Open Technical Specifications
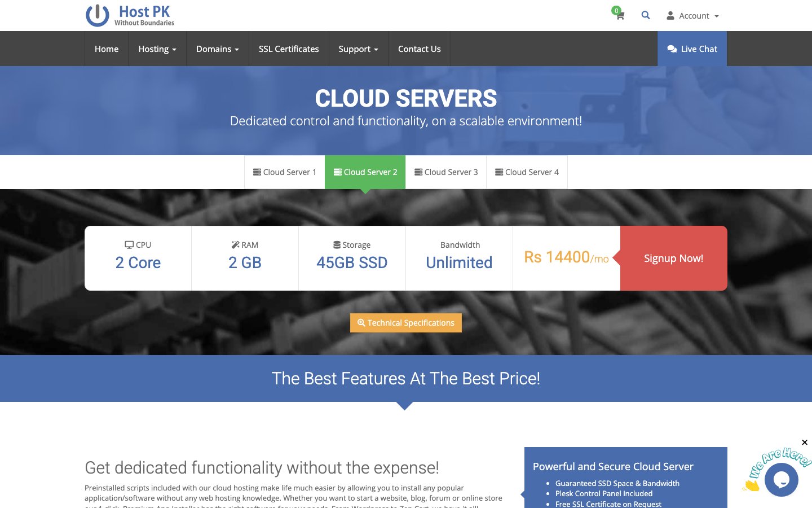The height and width of the screenshot is (508, 812). (406, 323)
